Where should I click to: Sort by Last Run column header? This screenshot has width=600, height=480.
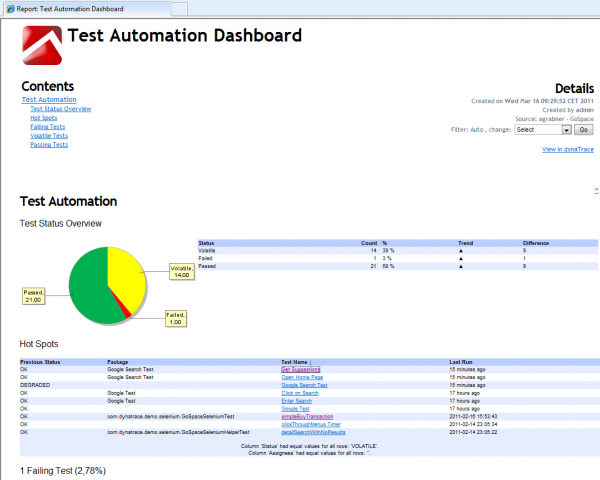point(461,362)
